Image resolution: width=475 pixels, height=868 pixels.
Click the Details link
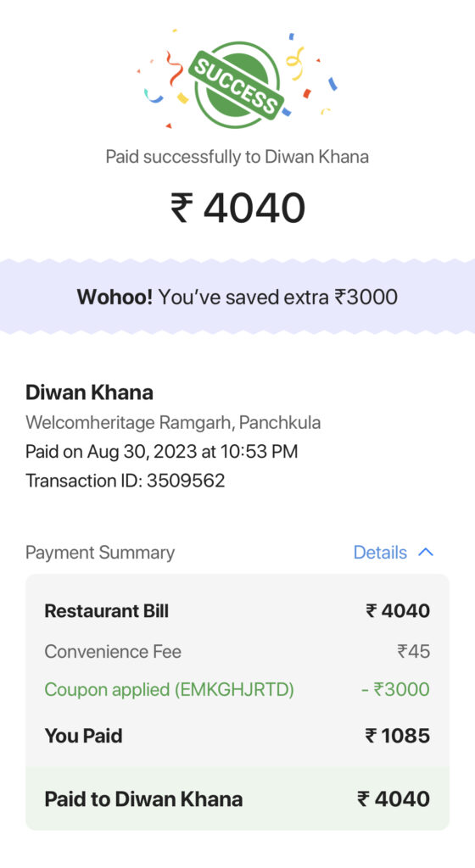(x=380, y=552)
